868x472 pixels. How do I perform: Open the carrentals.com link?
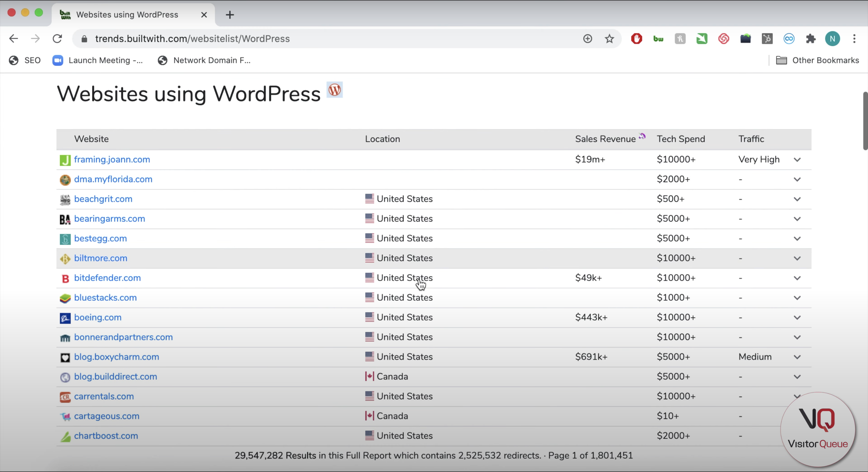[104, 397]
